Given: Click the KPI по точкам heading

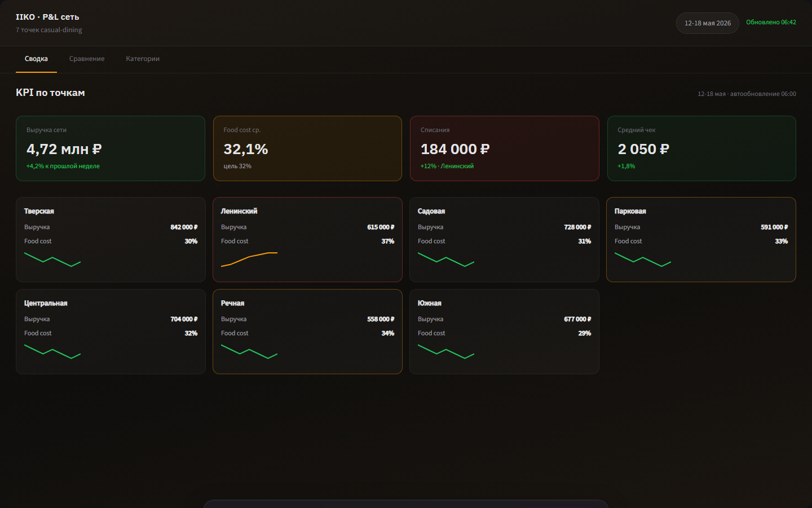Looking at the screenshot, I should (x=50, y=93).
